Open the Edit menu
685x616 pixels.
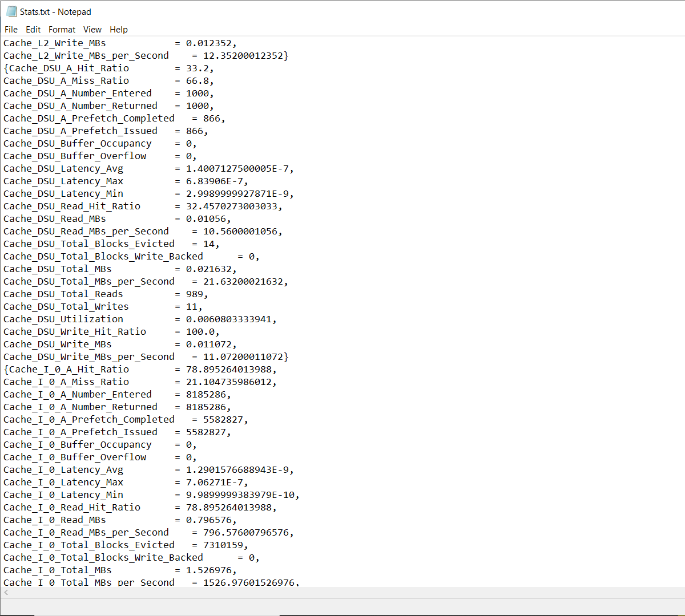pos(33,30)
